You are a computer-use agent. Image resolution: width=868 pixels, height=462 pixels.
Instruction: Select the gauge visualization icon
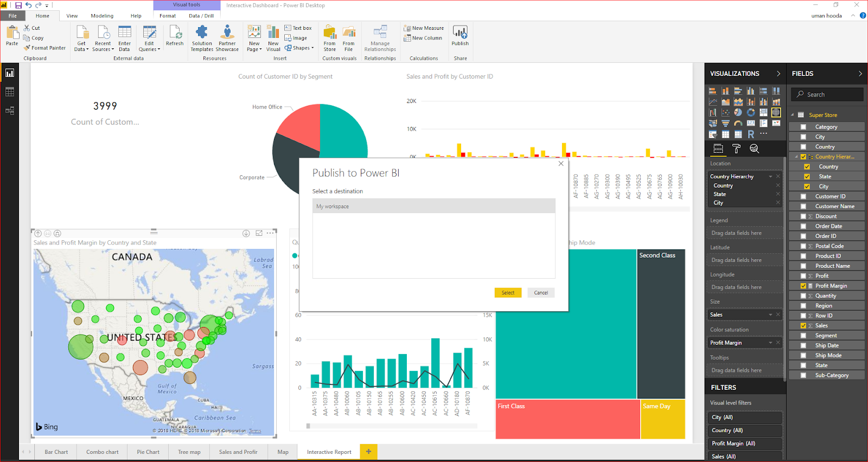738,123
